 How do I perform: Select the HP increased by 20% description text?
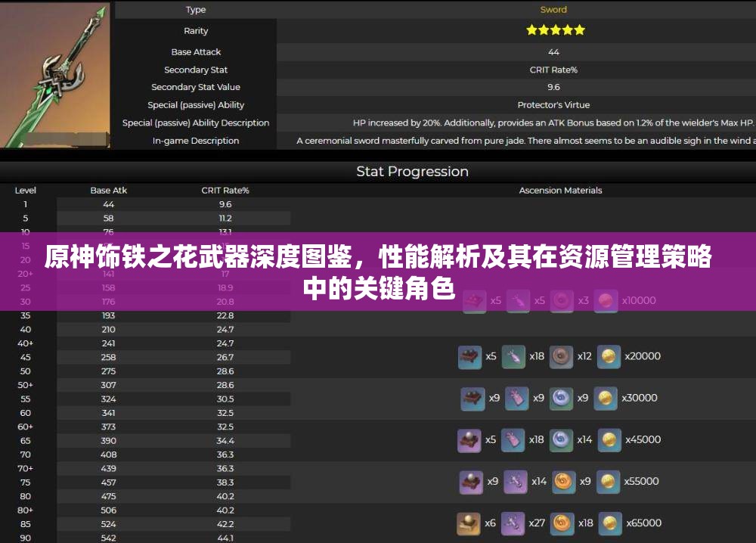(553, 123)
